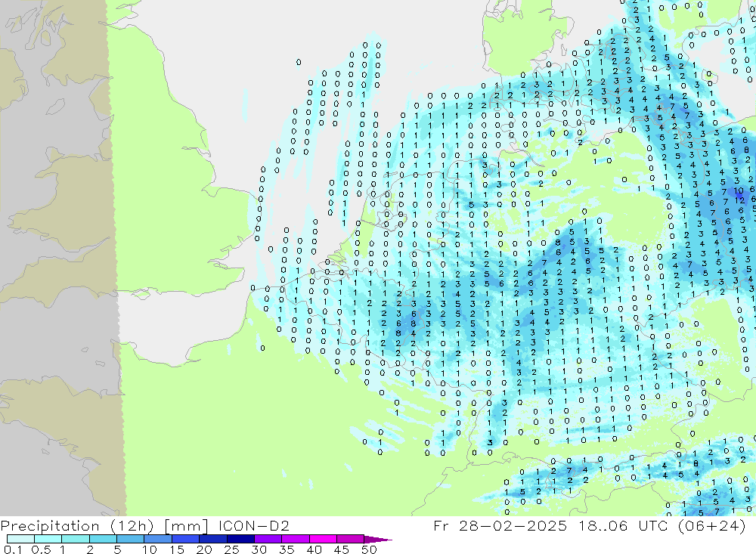Click the 20–25 mm dark blue swatch
Viewport: 756px width, 554px height.
[213, 539]
